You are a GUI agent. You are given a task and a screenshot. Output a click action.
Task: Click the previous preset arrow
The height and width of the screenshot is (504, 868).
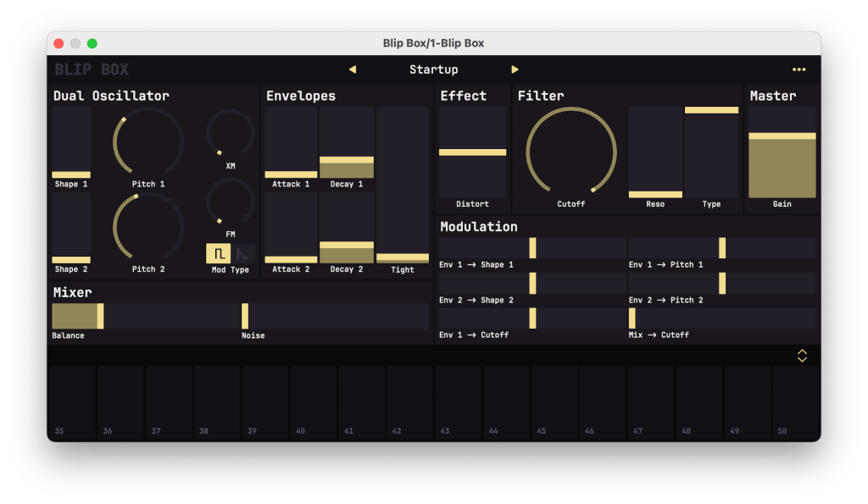[x=353, y=69]
